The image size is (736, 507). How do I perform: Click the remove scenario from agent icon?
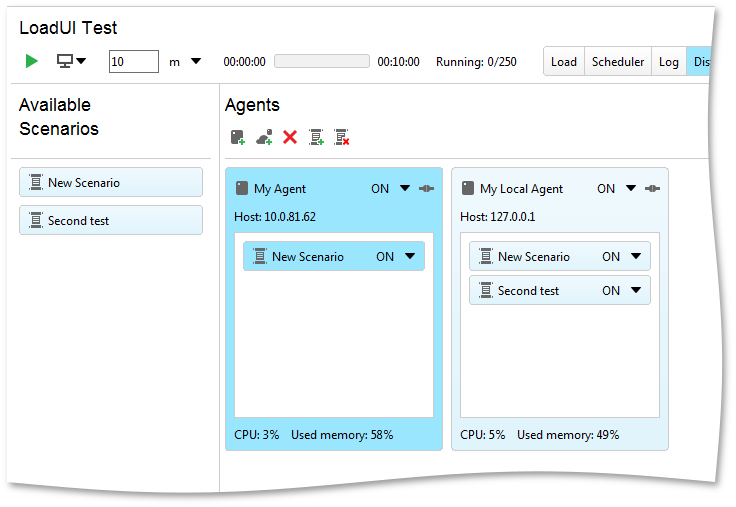341,138
